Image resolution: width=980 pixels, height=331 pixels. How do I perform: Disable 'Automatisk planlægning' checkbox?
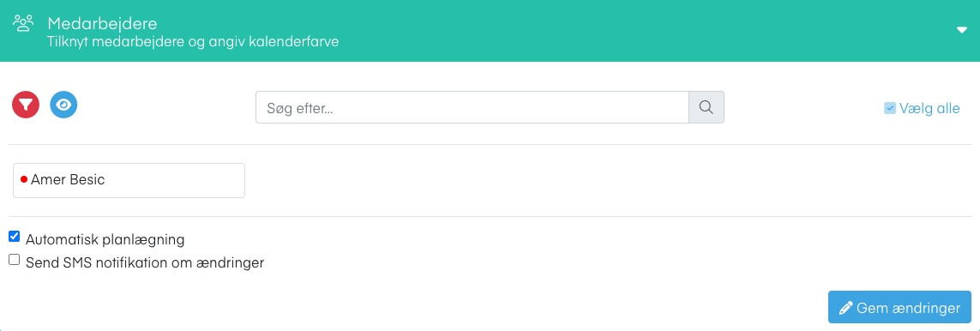point(15,237)
